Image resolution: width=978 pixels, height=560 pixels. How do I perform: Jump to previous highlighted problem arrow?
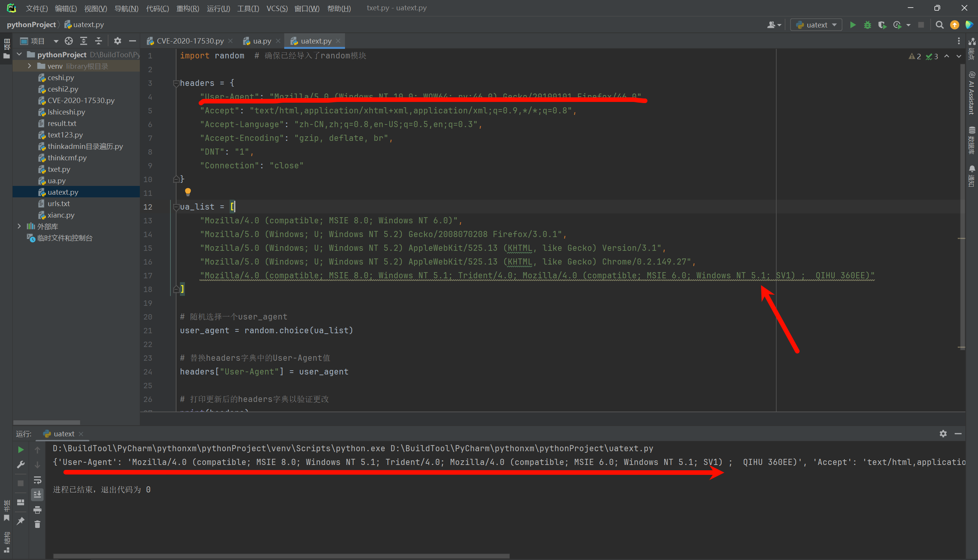946,56
